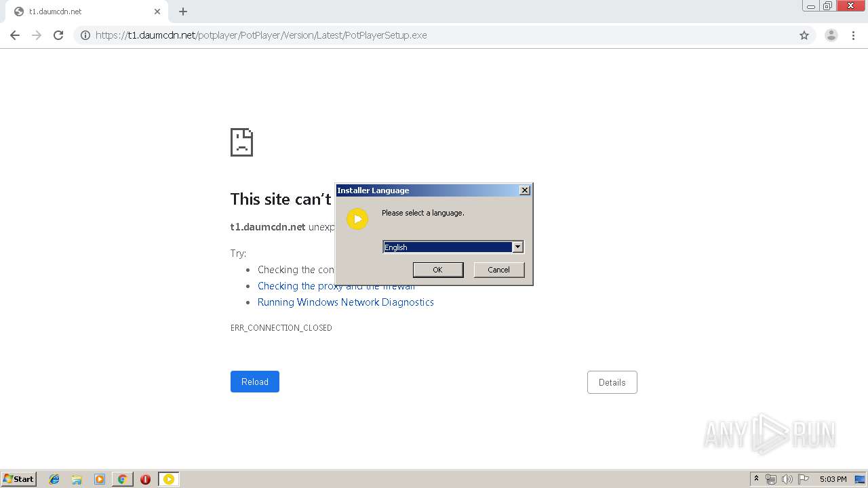Click the address bar URL
868x488 pixels.
point(261,35)
